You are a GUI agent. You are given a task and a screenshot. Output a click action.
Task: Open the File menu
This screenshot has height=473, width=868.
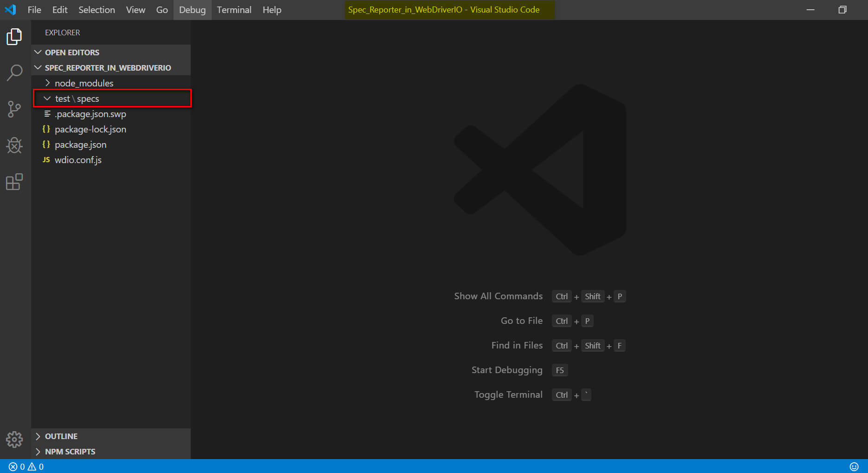[34, 10]
